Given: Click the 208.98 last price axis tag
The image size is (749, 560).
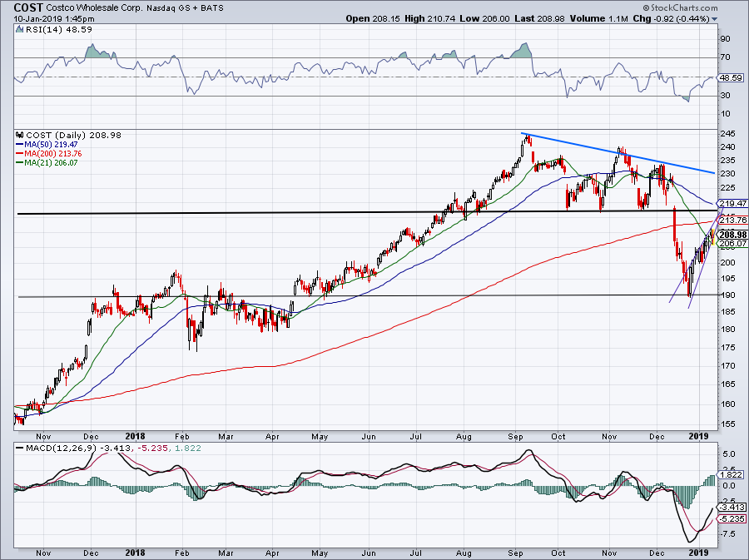Looking at the screenshot, I should pos(732,235).
